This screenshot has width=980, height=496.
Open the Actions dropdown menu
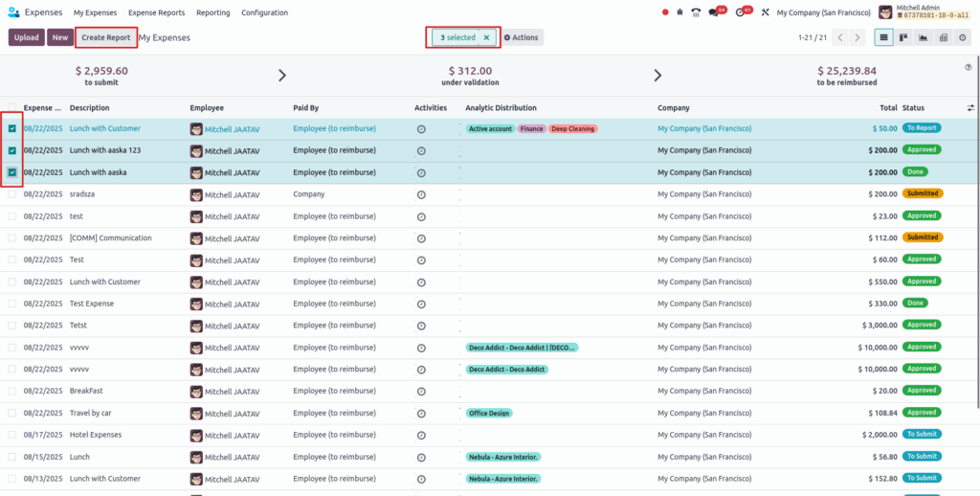pyautogui.click(x=522, y=37)
